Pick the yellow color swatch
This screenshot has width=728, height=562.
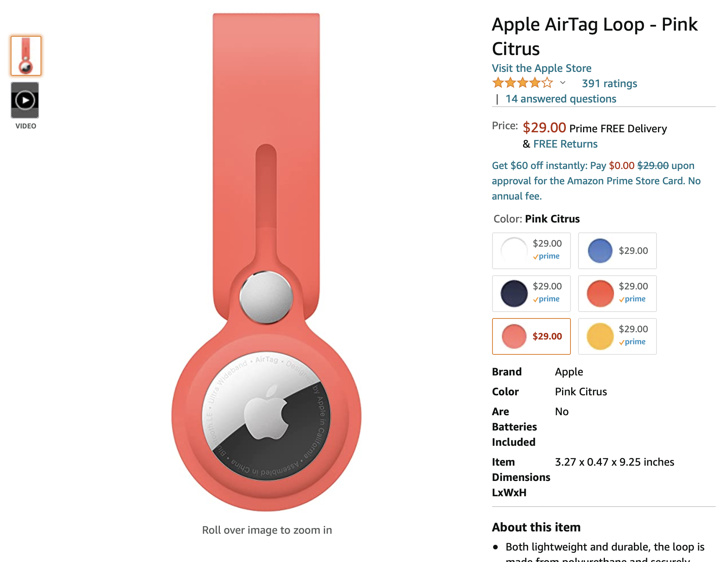point(600,336)
